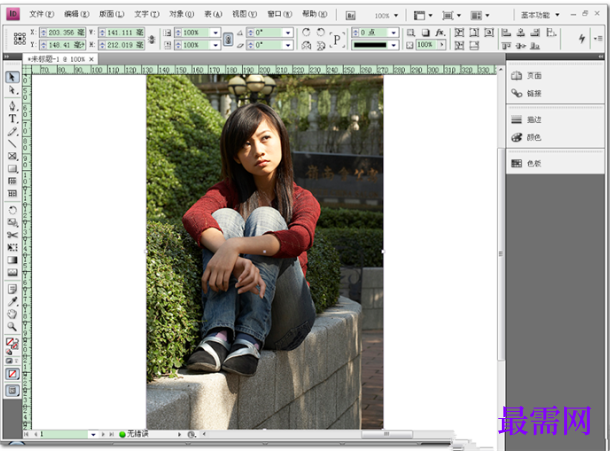The height and width of the screenshot is (452, 610).
Task: Select the Scissors tool
Action: tap(12, 235)
